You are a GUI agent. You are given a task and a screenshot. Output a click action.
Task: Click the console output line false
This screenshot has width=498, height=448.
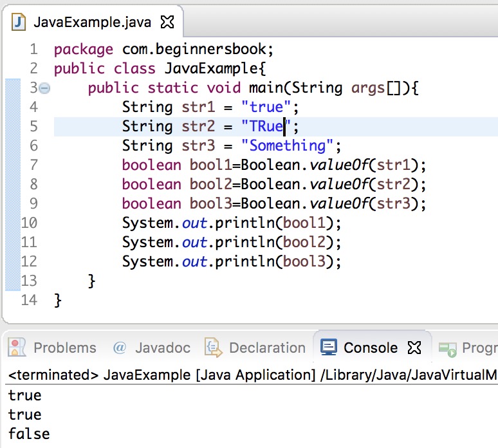pyautogui.click(x=29, y=434)
